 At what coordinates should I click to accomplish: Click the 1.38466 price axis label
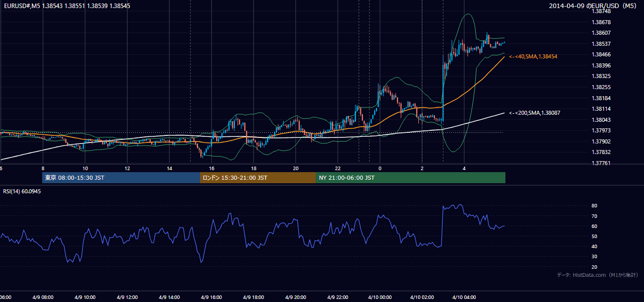click(x=602, y=54)
